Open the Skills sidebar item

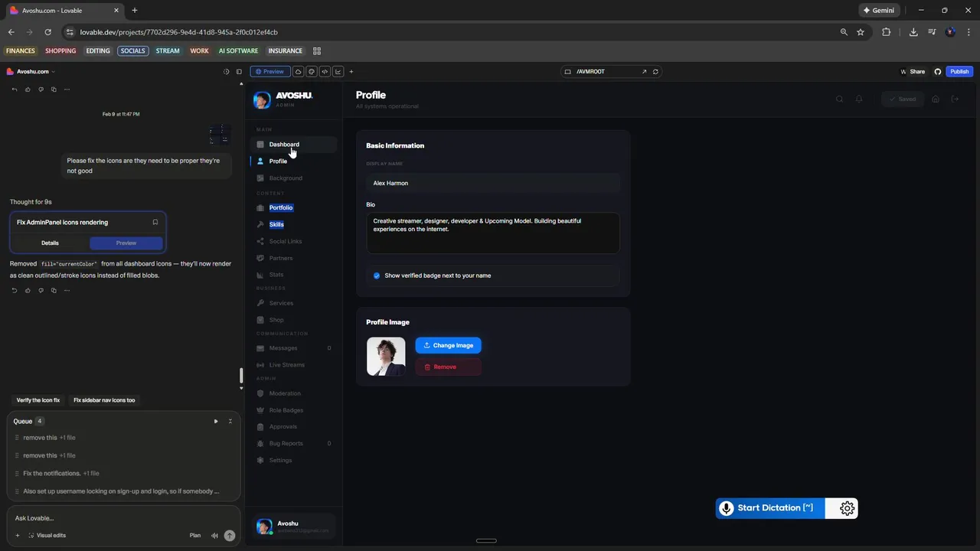coord(294,224)
